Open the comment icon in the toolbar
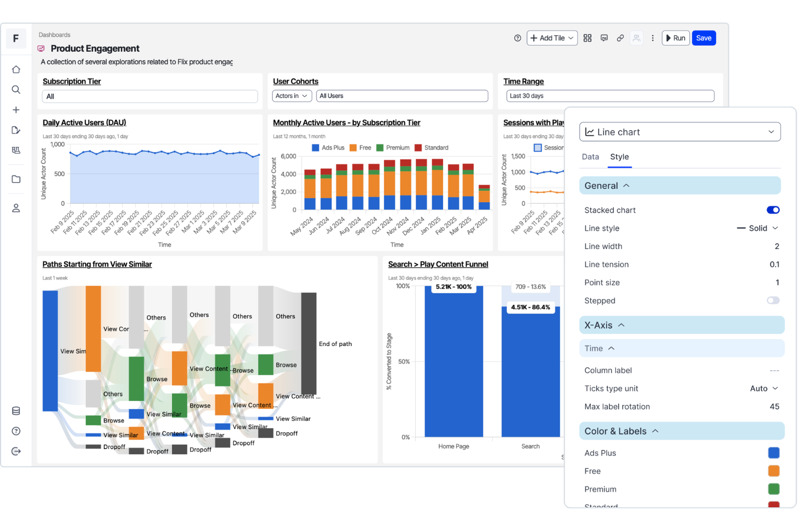Screen dimensions: 798x532 (604, 38)
